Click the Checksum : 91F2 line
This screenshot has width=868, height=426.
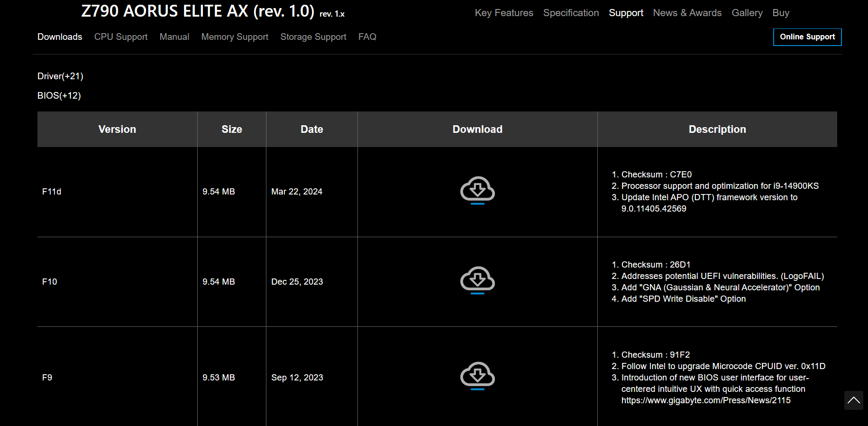656,355
